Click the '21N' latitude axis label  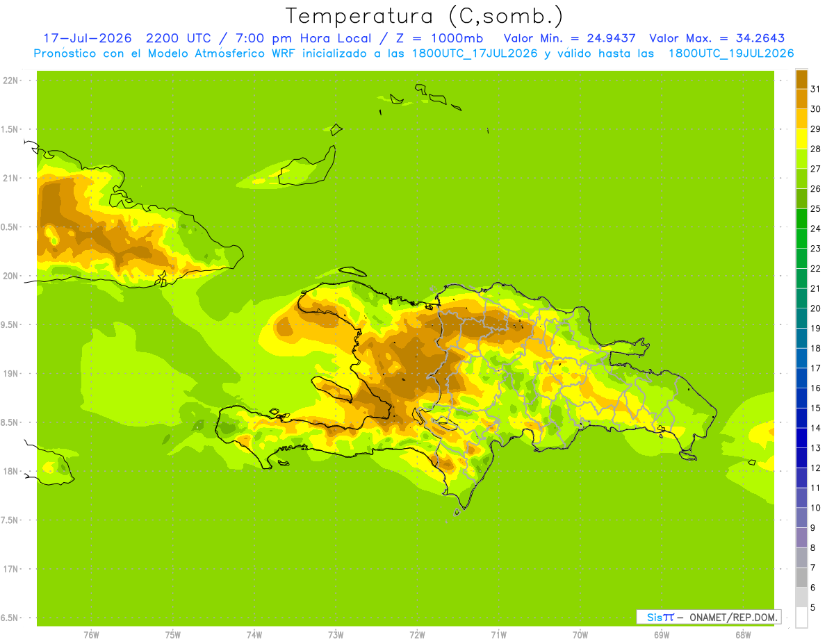[x=10, y=178]
